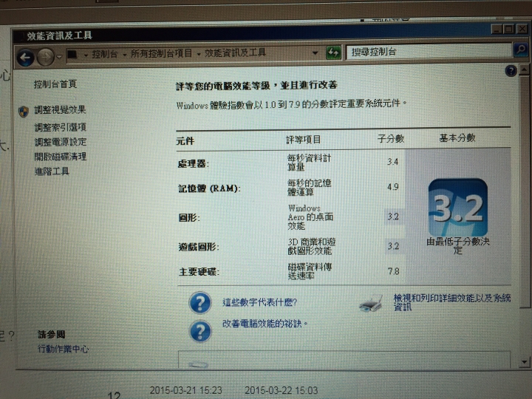Viewport: 532px width, 399px height.
Task: Minimize the 效能資訊及工具 window
Action: (497, 30)
